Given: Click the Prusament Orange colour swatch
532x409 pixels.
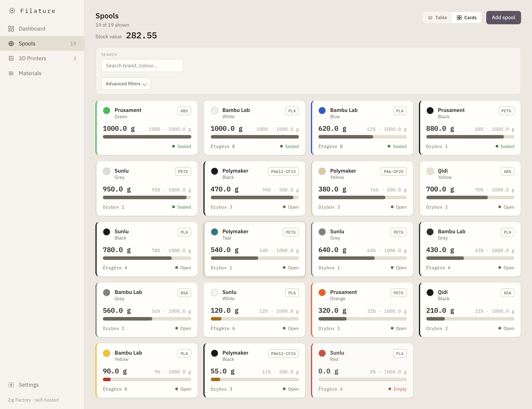Looking at the screenshot, I should [x=322, y=292].
